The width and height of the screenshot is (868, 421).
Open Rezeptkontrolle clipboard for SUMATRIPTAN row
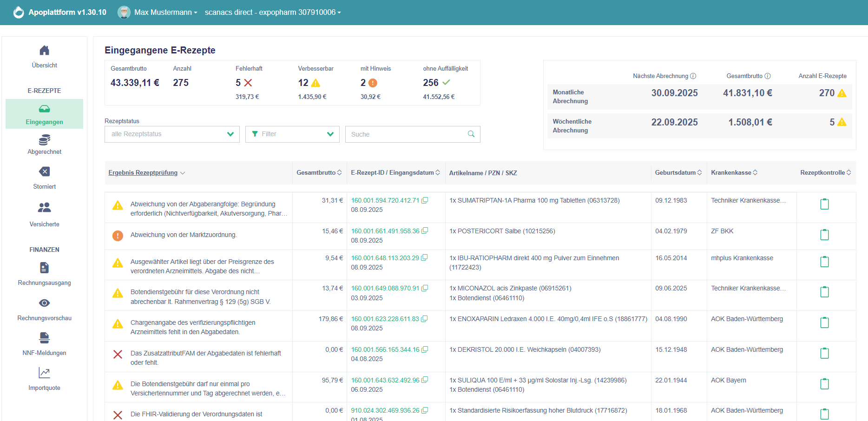[x=824, y=204]
